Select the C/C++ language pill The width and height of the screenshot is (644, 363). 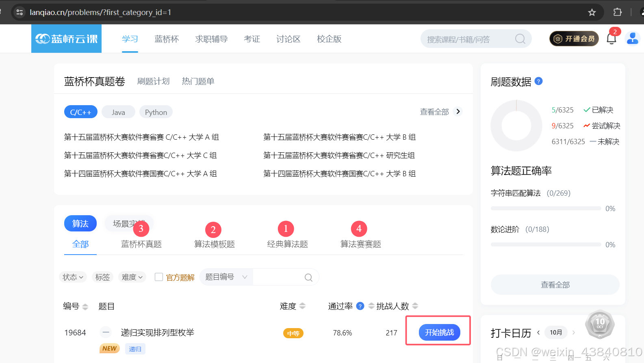coord(81,112)
